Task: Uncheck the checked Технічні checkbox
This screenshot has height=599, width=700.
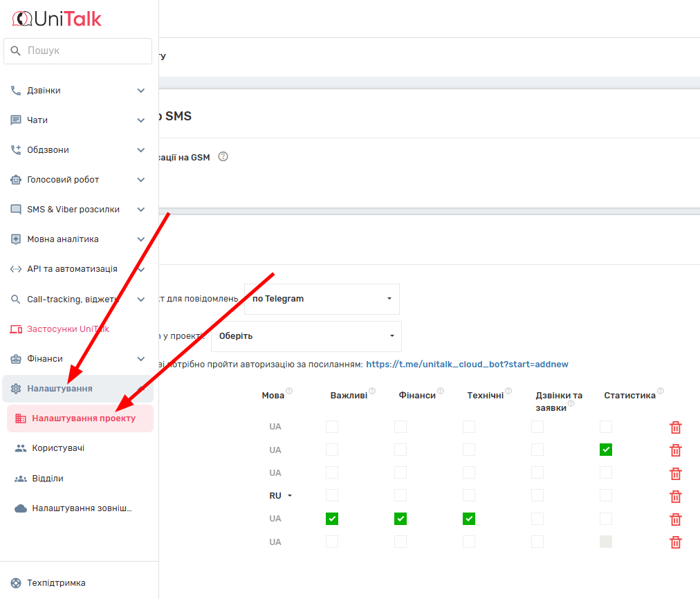Action: (x=469, y=519)
